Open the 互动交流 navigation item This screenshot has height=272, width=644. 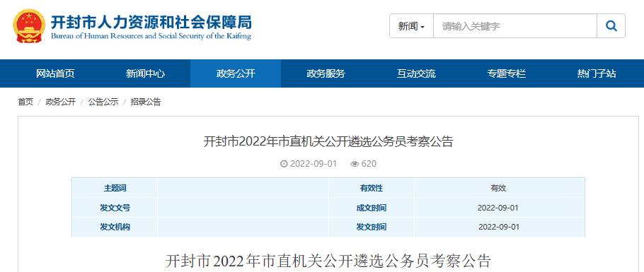[416, 74]
